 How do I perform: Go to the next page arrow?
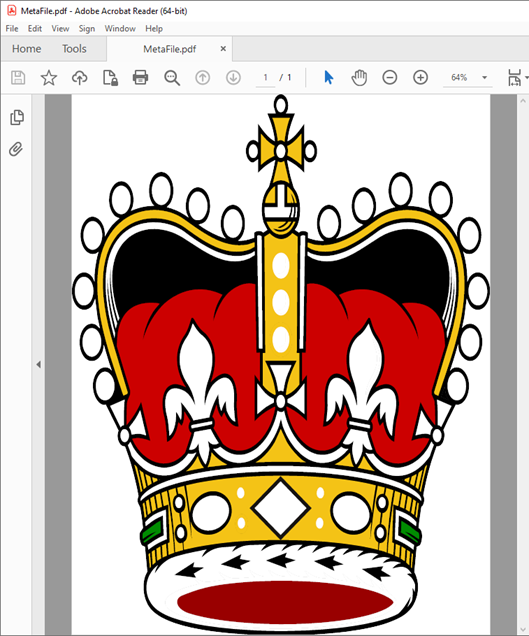(233, 77)
